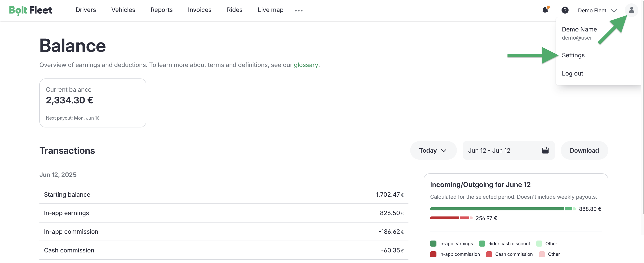Open the help question mark icon

[x=565, y=10]
